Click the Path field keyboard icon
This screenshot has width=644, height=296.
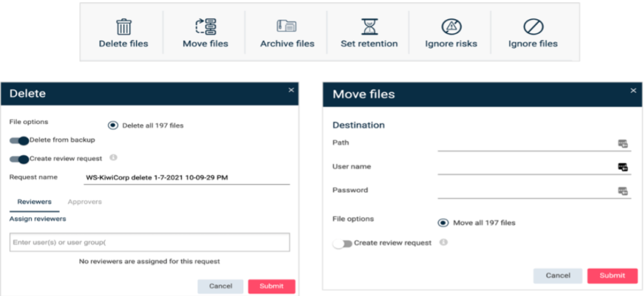(x=622, y=143)
